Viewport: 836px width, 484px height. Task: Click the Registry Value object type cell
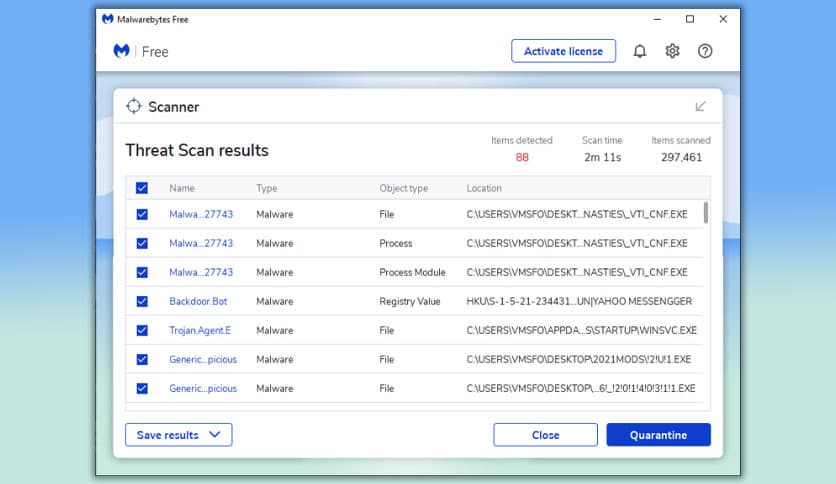410,301
